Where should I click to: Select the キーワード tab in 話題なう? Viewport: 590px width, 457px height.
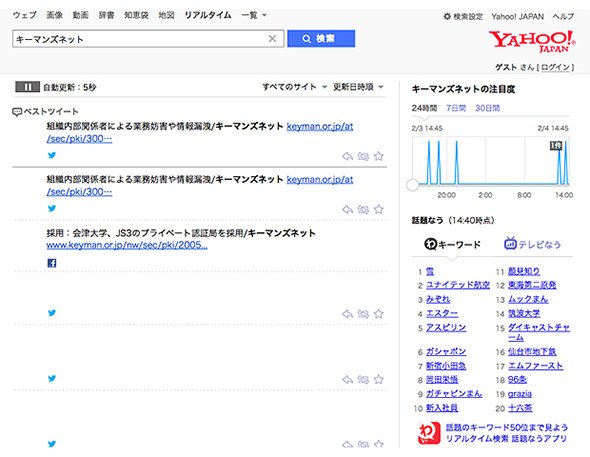[452, 244]
